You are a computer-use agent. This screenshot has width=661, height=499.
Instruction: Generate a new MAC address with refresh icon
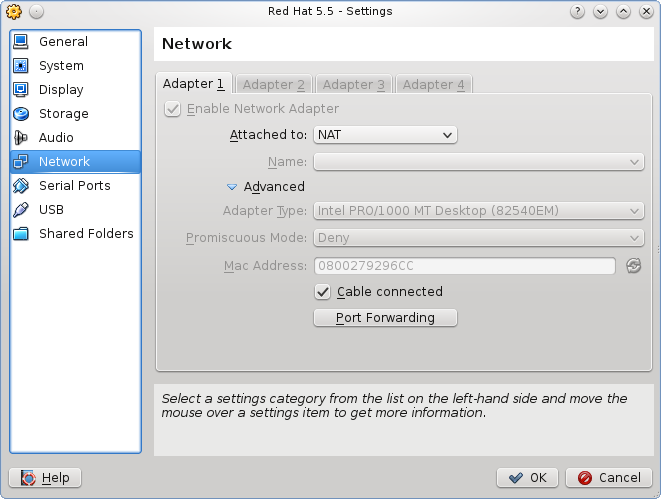click(x=633, y=266)
